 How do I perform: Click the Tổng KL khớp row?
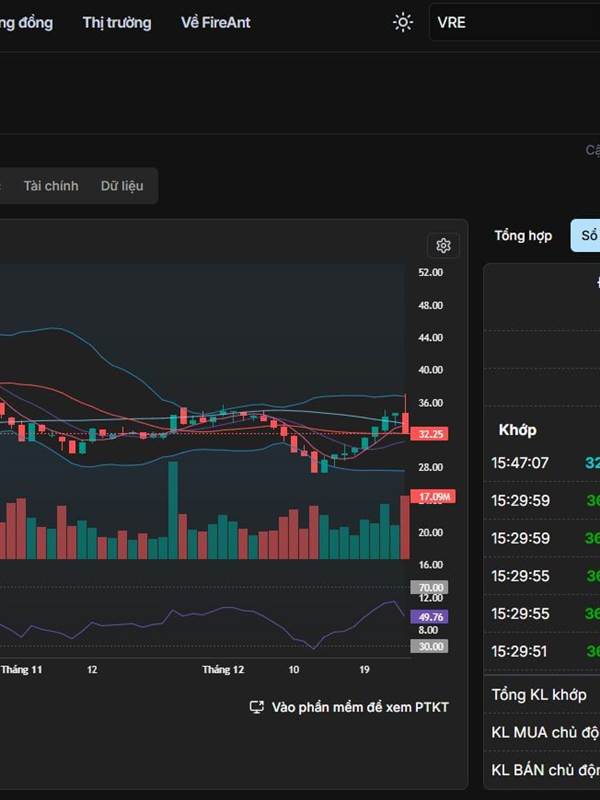click(x=539, y=694)
